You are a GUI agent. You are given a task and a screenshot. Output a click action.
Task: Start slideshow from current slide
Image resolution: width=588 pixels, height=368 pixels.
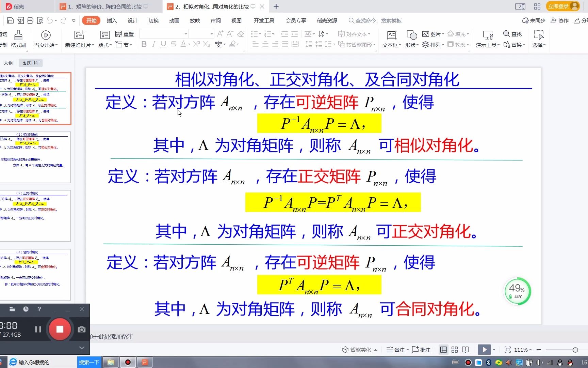(46, 39)
